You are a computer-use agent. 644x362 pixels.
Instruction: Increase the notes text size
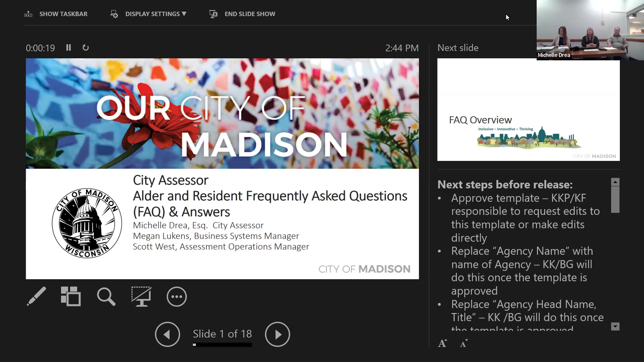click(x=442, y=343)
